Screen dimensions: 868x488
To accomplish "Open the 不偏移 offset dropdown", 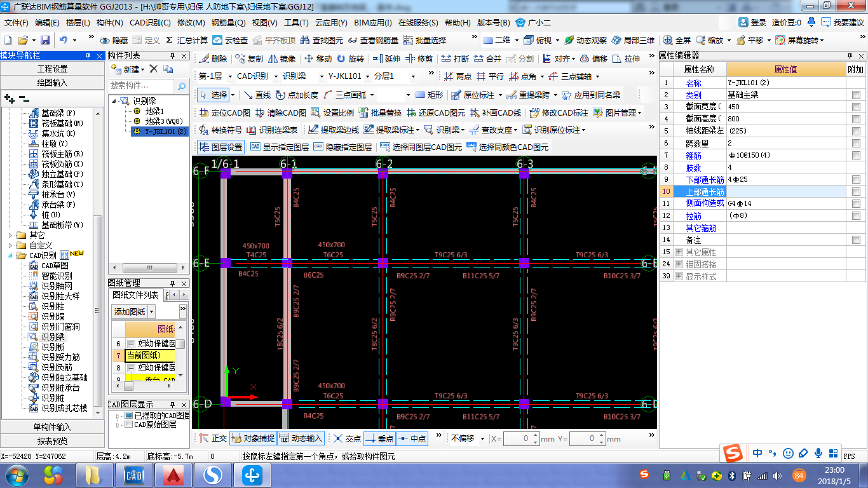I will tap(482, 438).
